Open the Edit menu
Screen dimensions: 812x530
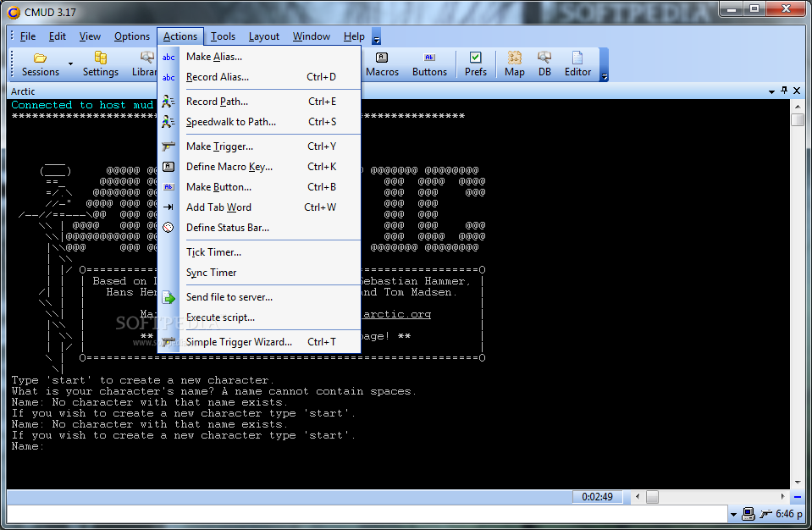click(57, 36)
